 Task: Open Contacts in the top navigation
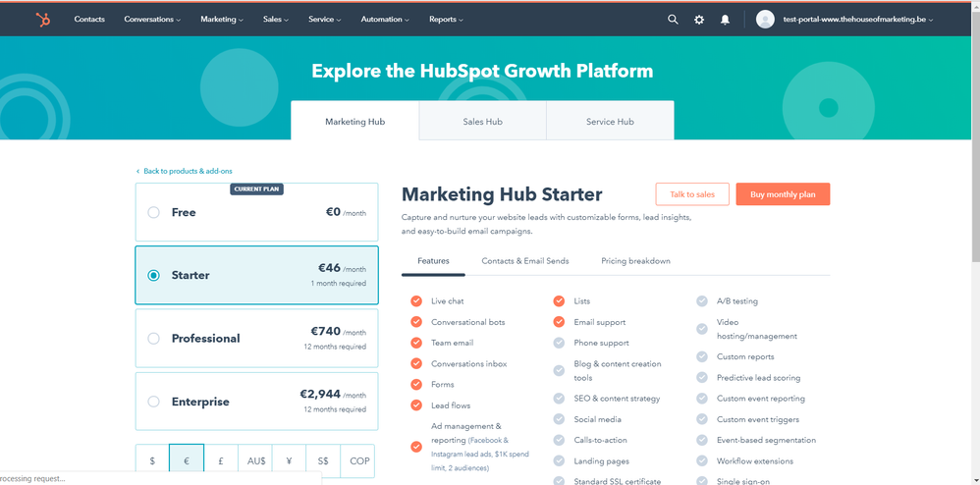[89, 20]
